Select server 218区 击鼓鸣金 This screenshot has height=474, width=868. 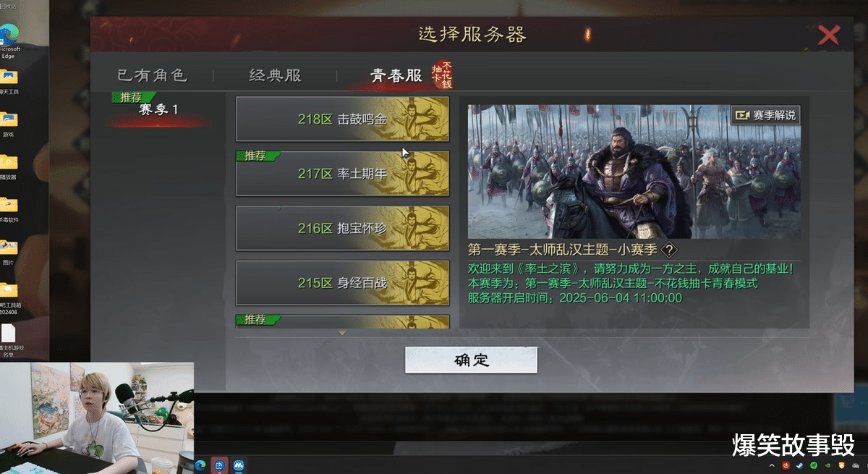click(342, 119)
